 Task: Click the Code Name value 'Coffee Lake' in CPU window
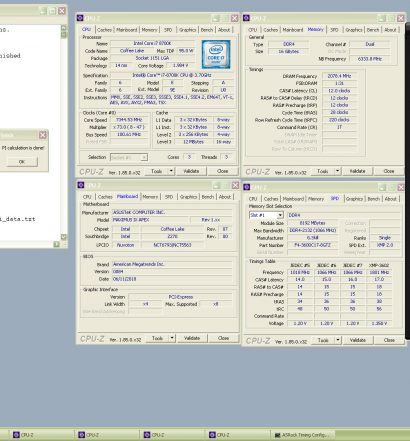pyautogui.click(x=132, y=51)
